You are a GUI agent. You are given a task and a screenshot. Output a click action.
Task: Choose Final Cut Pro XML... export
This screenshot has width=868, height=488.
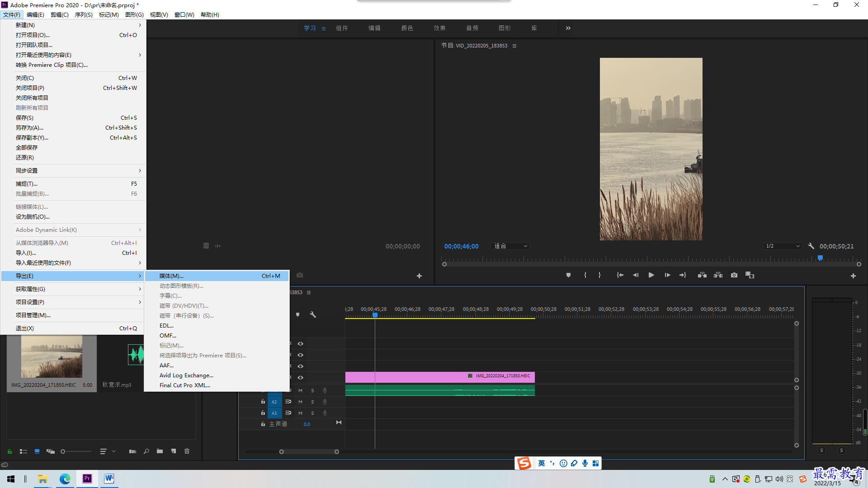217,385
